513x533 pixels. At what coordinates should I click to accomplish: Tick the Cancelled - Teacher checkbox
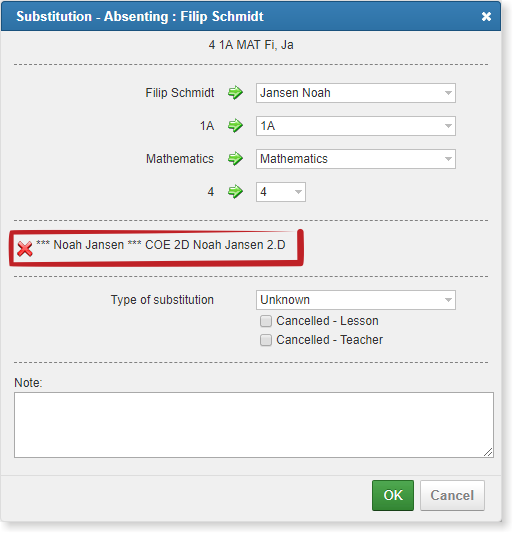pyautogui.click(x=266, y=340)
